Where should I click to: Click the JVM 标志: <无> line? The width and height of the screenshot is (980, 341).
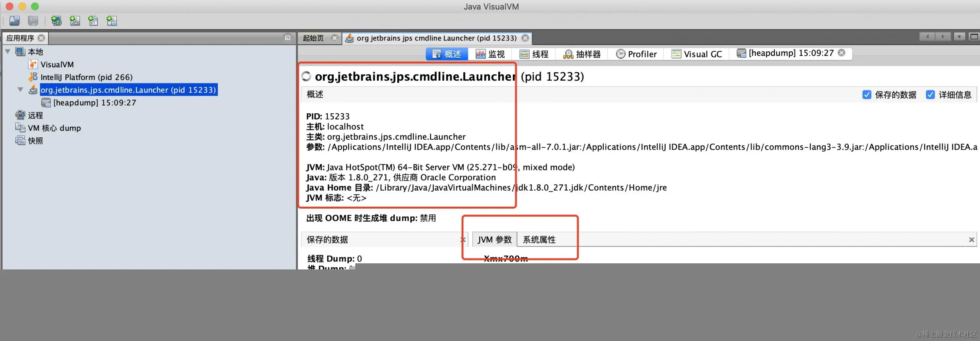(336, 198)
